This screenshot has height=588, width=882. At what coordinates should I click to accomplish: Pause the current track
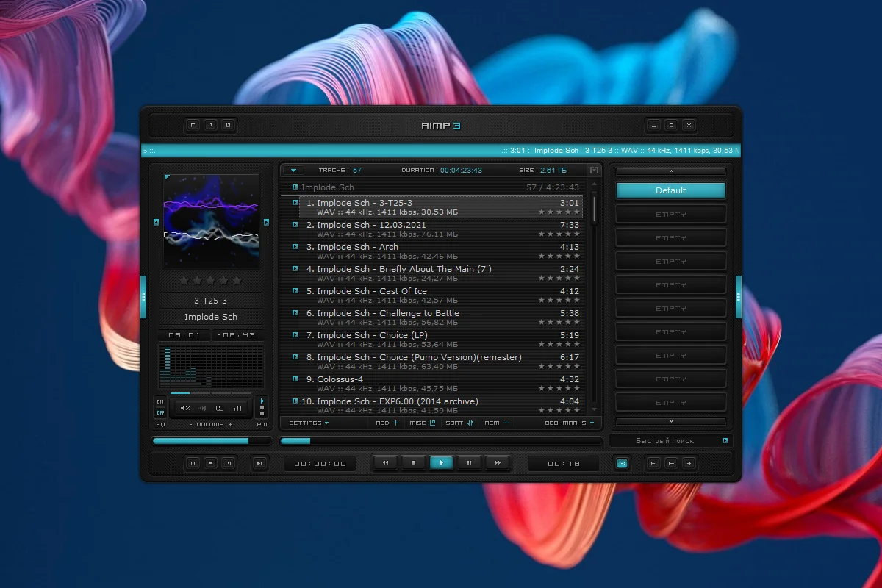[469, 463]
